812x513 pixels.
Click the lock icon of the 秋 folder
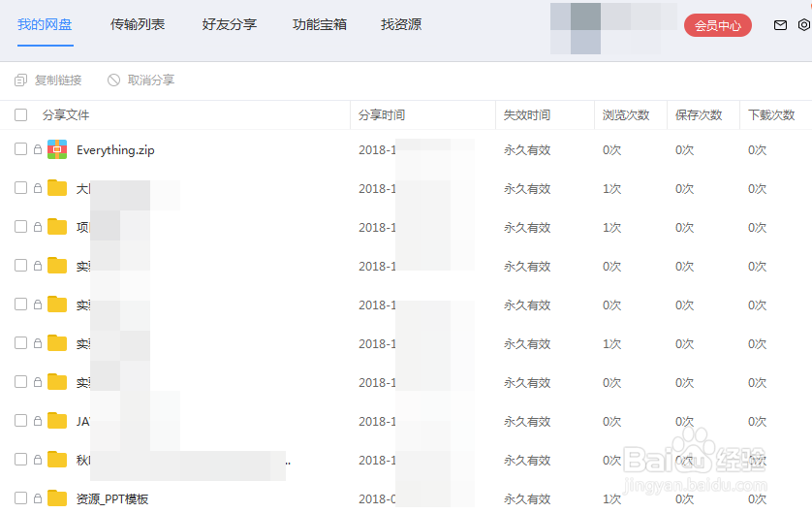(x=37, y=460)
